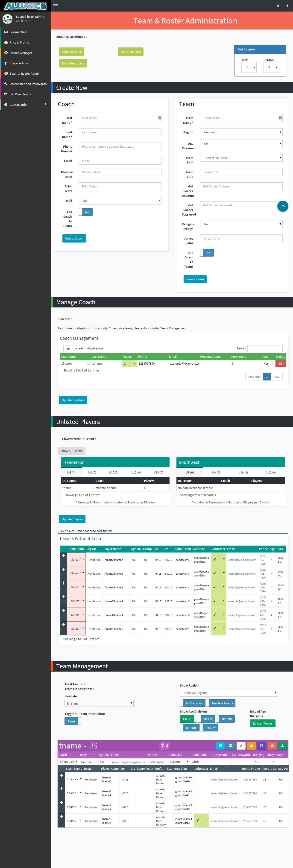Click the green upload icon on tname header
This screenshot has height=868, width=293.
coord(282,746)
